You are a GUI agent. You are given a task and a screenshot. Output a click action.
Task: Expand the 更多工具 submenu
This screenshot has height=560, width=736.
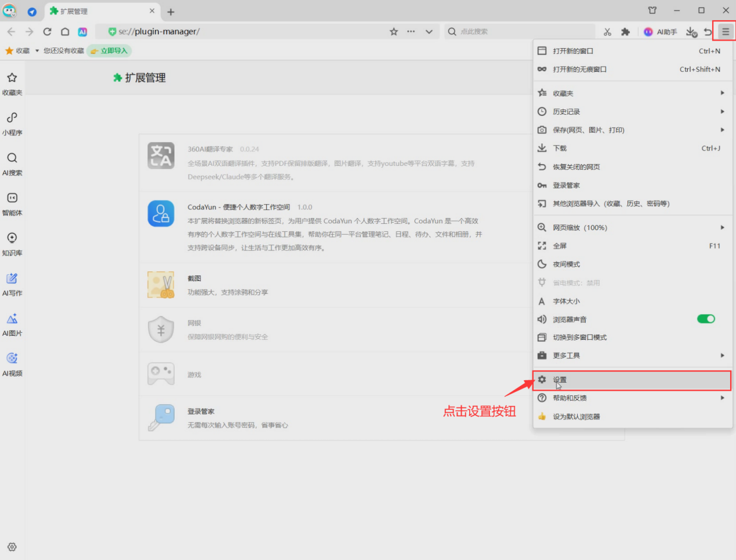(x=632, y=355)
